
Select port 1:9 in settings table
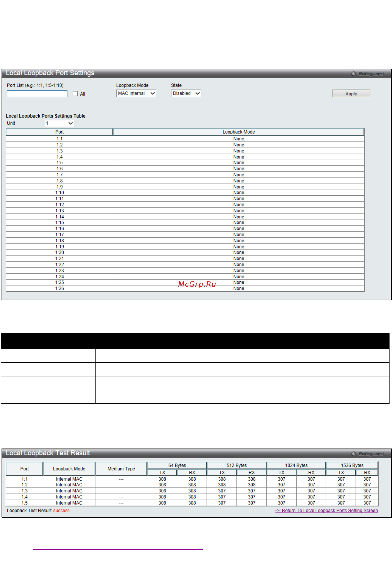point(59,187)
